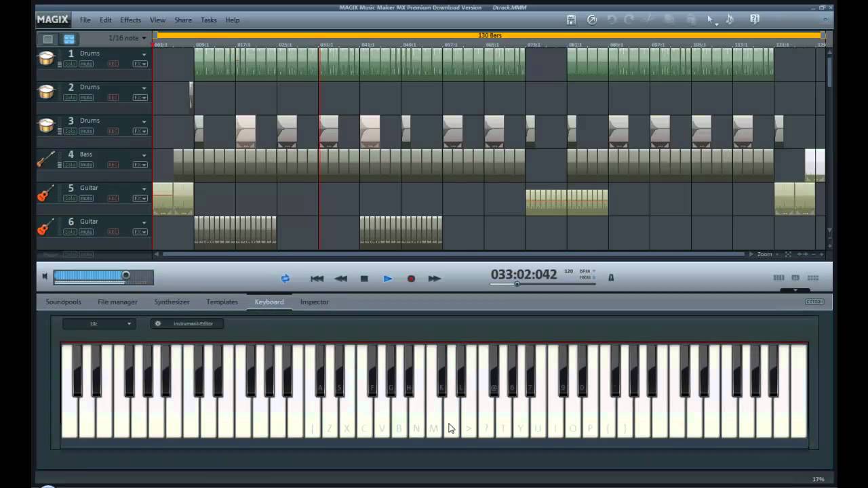
Task: Open the help info icon
Action: [755, 20]
